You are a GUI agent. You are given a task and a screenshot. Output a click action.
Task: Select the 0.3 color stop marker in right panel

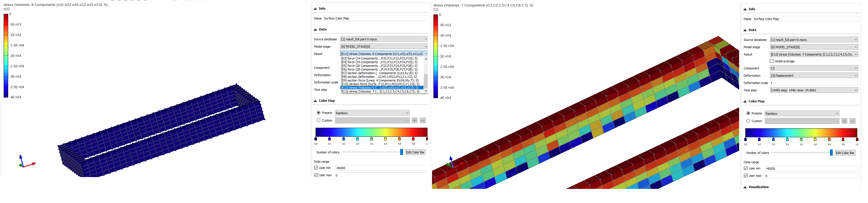click(773, 139)
